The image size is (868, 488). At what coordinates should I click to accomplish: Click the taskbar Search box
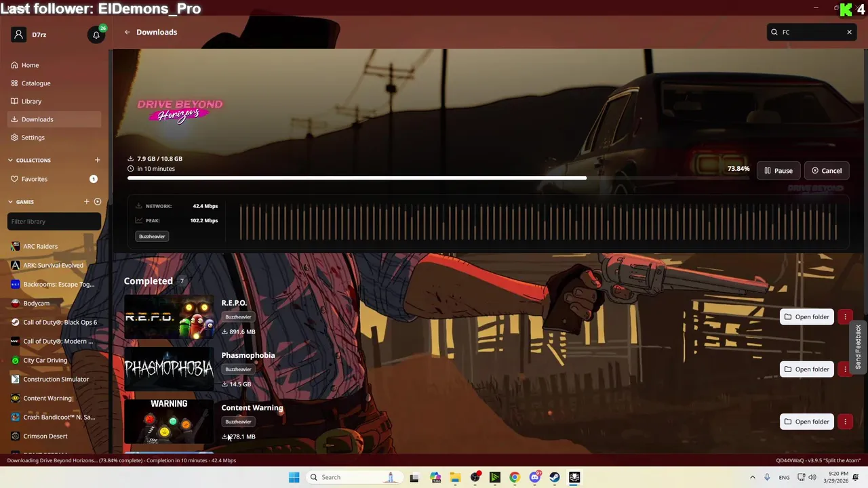355,477
